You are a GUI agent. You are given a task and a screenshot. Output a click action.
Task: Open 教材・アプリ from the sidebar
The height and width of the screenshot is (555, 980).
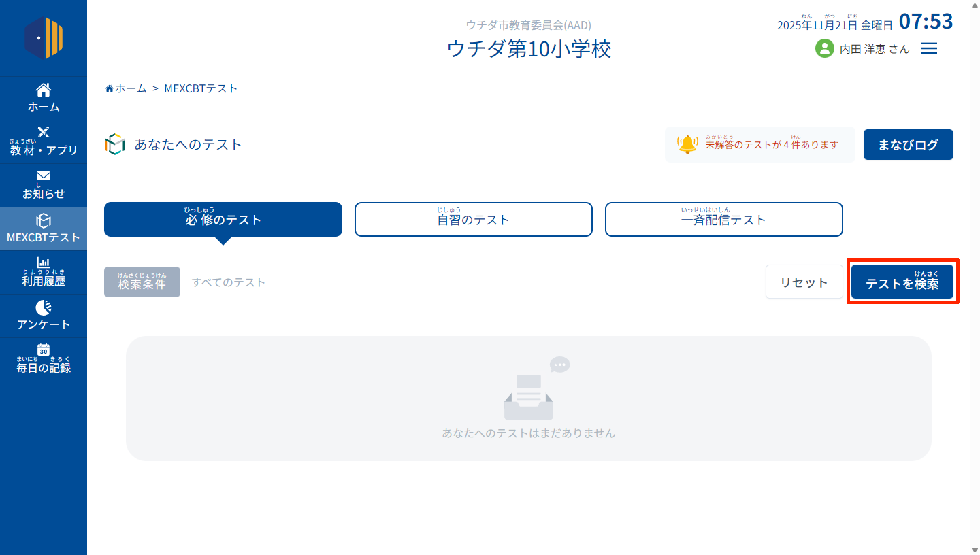coord(44,141)
